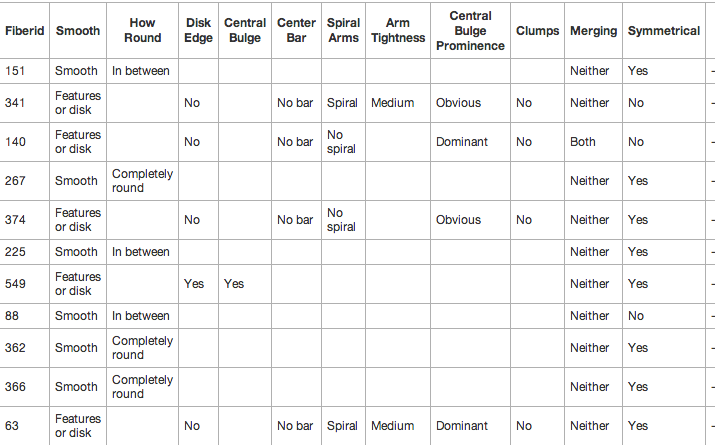715x445 pixels.
Task: Select the Center Bar column header
Action: click(296, 31)
